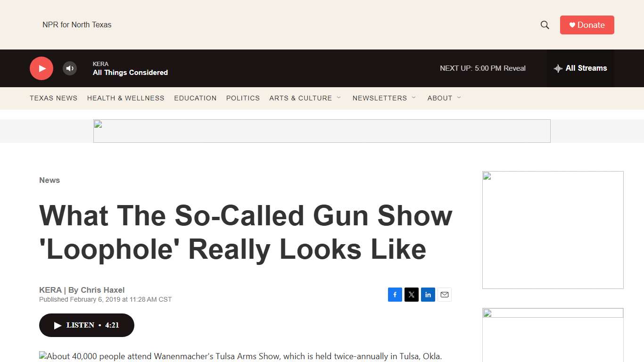Open the Politics section

[243, 98]
